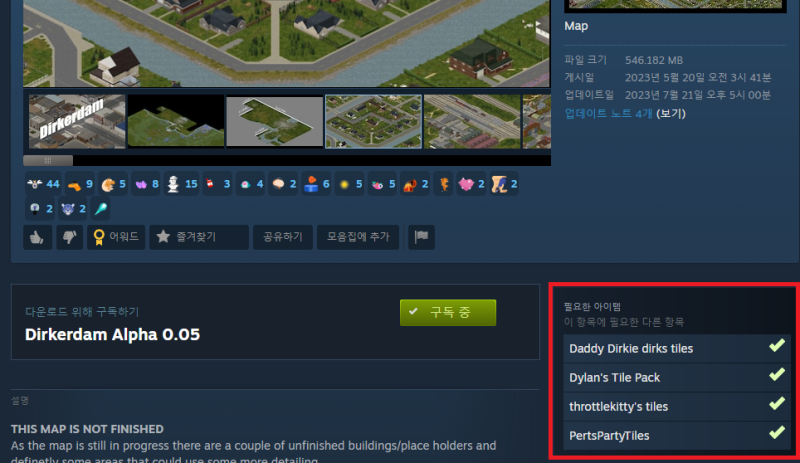Open 모음집에 추가 collection menu

[x=358, y=237]
